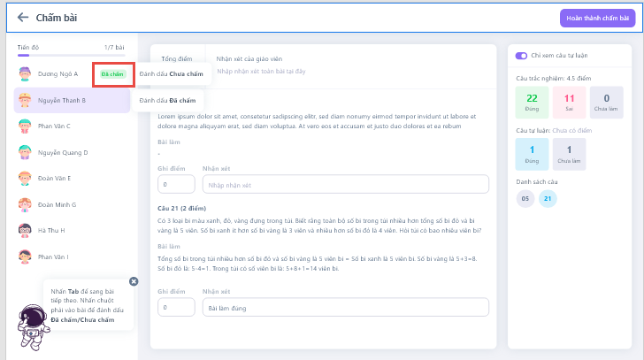Click the first Ghi điểm score field
Screen dimensions: 644x360
pos(176,184)
